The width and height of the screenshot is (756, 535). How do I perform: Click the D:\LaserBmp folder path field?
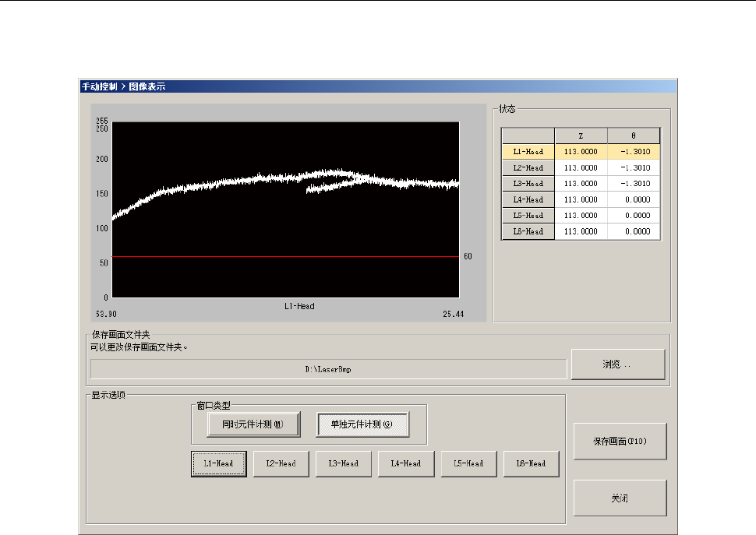coord(328,369)
